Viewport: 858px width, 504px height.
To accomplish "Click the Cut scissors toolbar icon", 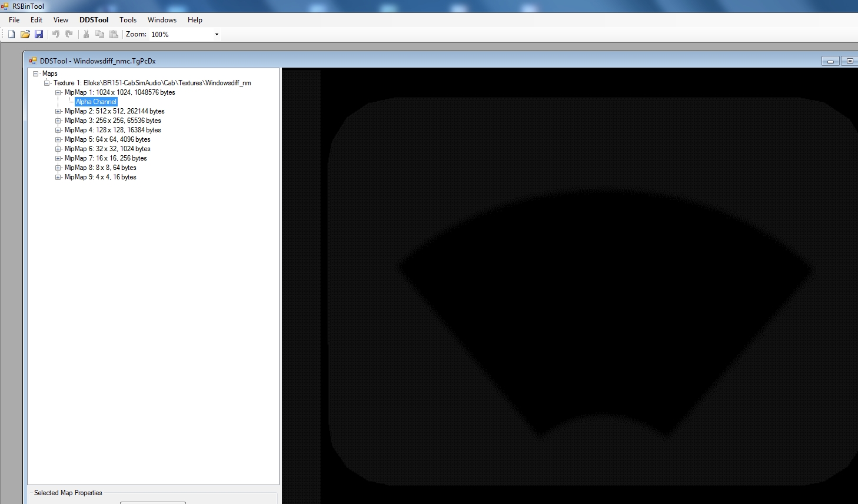I will (x=86, y=34).
